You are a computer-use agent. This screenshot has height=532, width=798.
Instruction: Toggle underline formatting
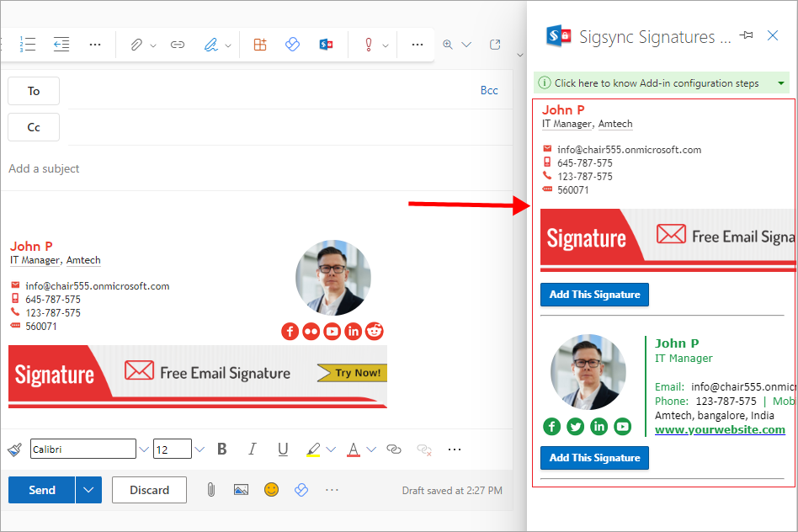click(283, 450)
